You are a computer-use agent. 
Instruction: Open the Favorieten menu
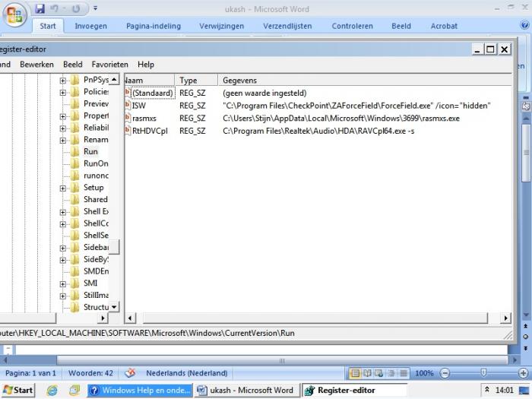(x=110, y=65)
